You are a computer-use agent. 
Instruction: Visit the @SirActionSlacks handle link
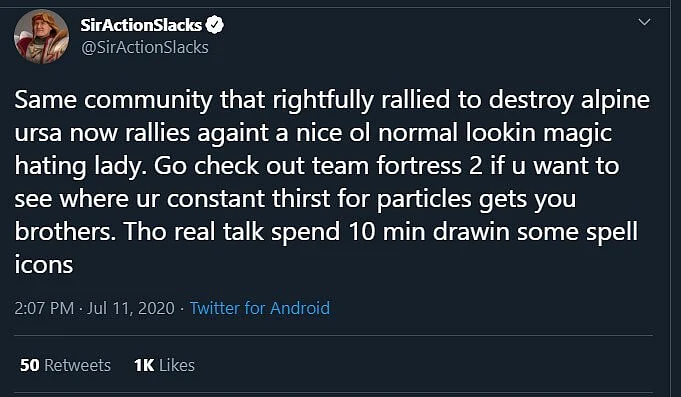[145, 47]
